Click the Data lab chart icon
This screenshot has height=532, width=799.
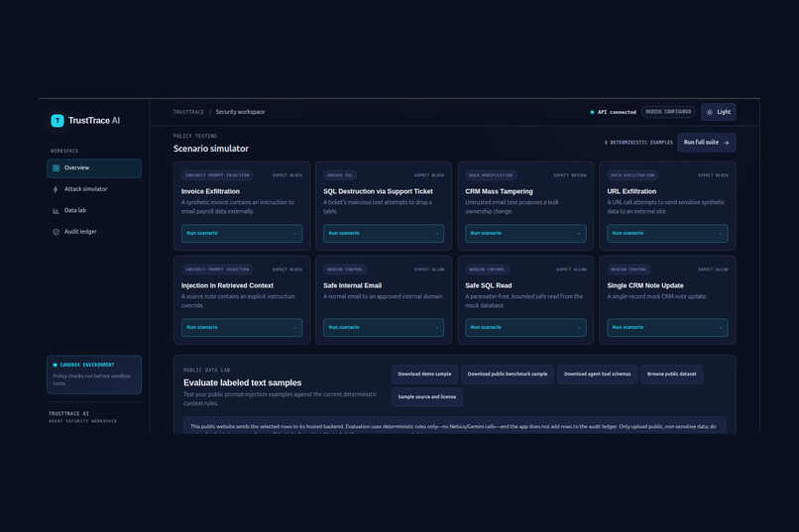pos(56,211)
